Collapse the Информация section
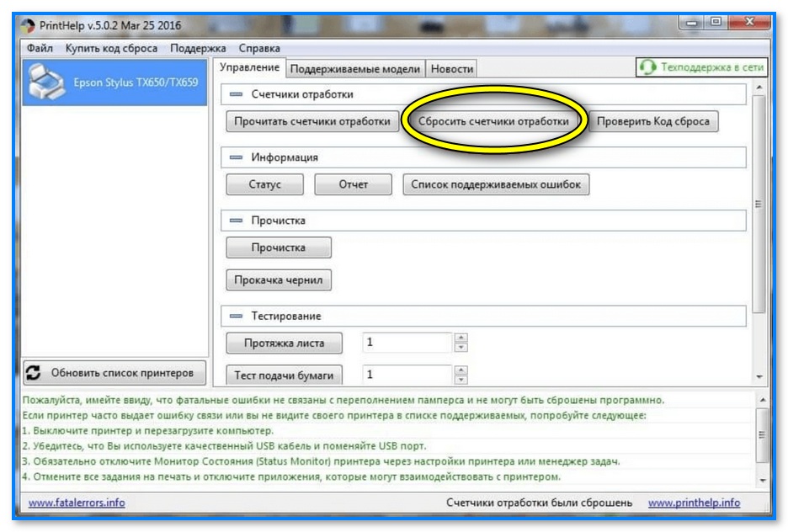788x532 pixels. click(236, 157)
